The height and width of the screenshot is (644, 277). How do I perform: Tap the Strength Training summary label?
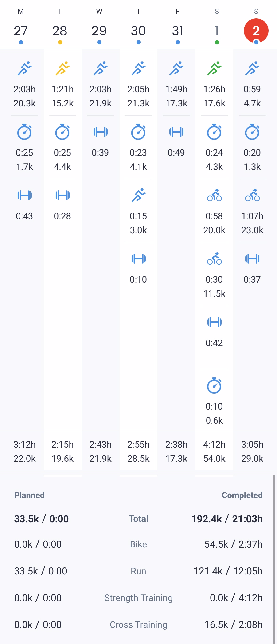coord(139,598)
